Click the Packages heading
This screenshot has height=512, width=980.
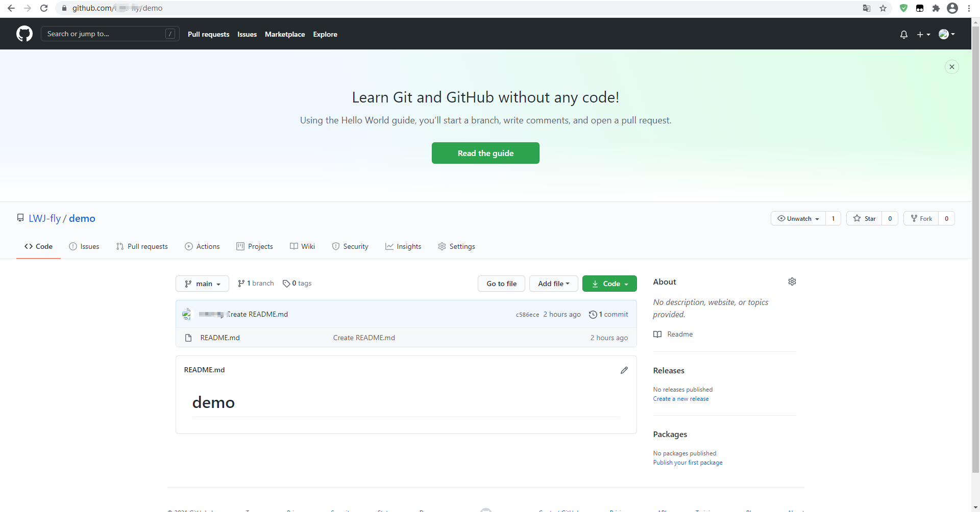670,434
